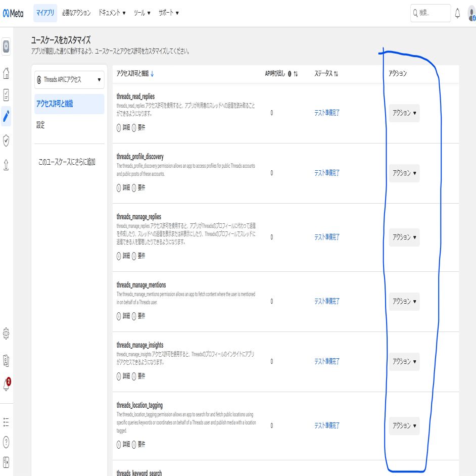Open アクション dropdown for threads_manage_insights

(x=404, y=362)
